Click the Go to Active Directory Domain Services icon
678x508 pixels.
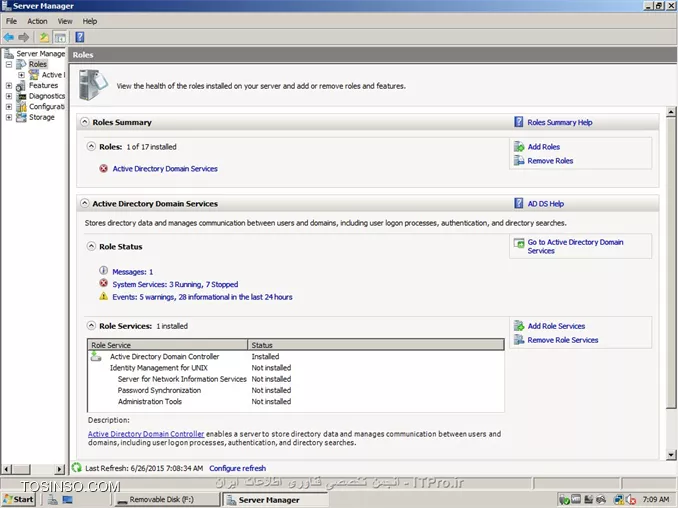click(x=519, y=243)
